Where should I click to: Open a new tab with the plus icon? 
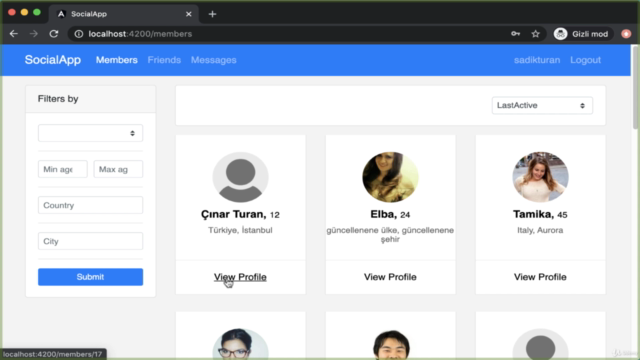(212, 14)
